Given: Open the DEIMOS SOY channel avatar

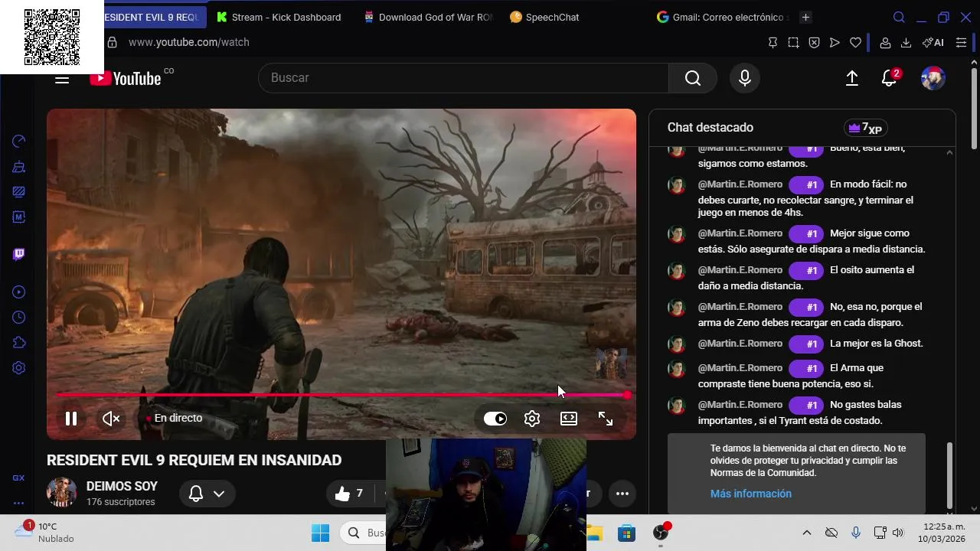Looking at the screenshot, I should (61, 493).
